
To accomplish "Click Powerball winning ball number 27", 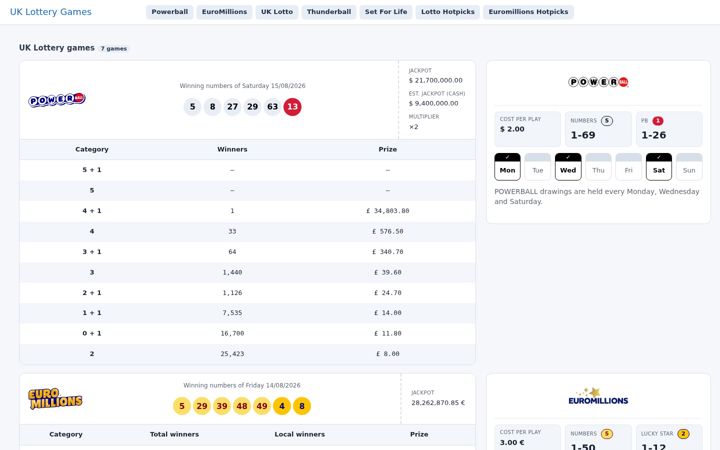I will pos(232,107).
